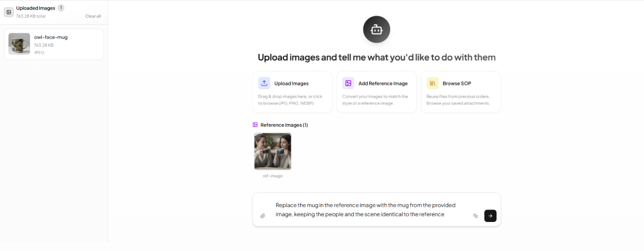Click the 'Uploaded Images' panel title
Viewport: 644px width, 251px height.
coord(35,8)
